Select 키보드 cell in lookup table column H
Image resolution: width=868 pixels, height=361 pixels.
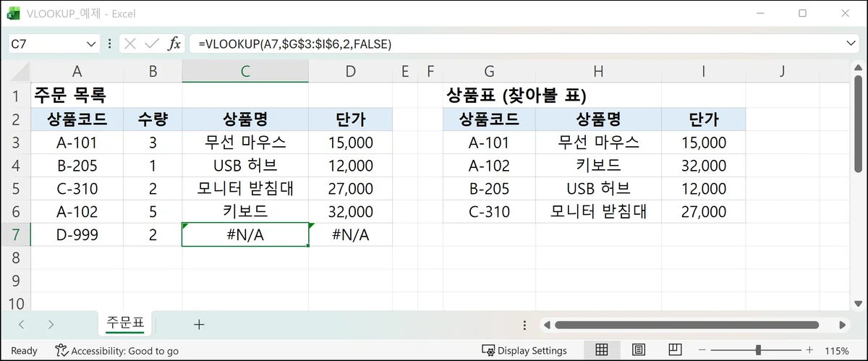pos(598,165)
